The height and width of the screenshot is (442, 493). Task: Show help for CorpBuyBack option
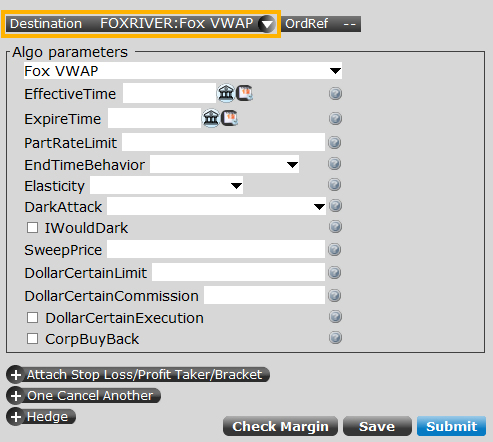click(335, 338)
